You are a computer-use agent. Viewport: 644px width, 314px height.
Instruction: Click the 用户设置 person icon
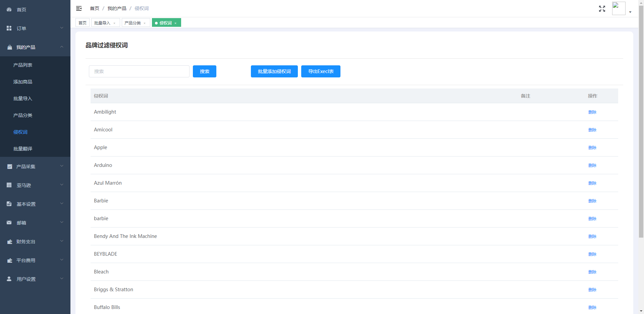tap(9, 279)
